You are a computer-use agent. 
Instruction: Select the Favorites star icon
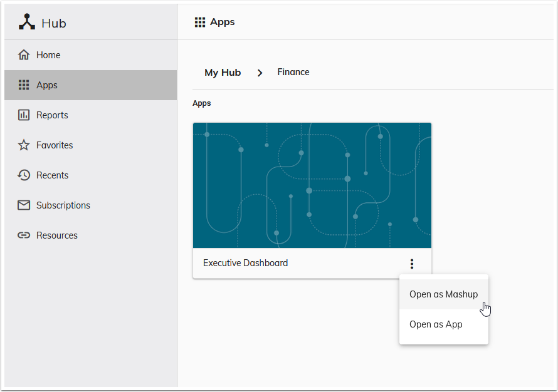click(24, 145)
